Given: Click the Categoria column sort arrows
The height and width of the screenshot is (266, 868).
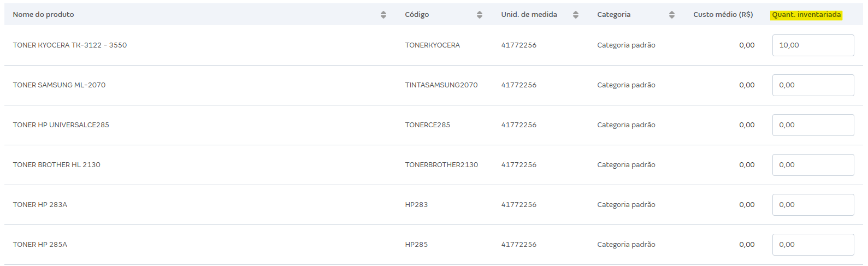Looking at the screenshot, I should [x=672, y=15].
